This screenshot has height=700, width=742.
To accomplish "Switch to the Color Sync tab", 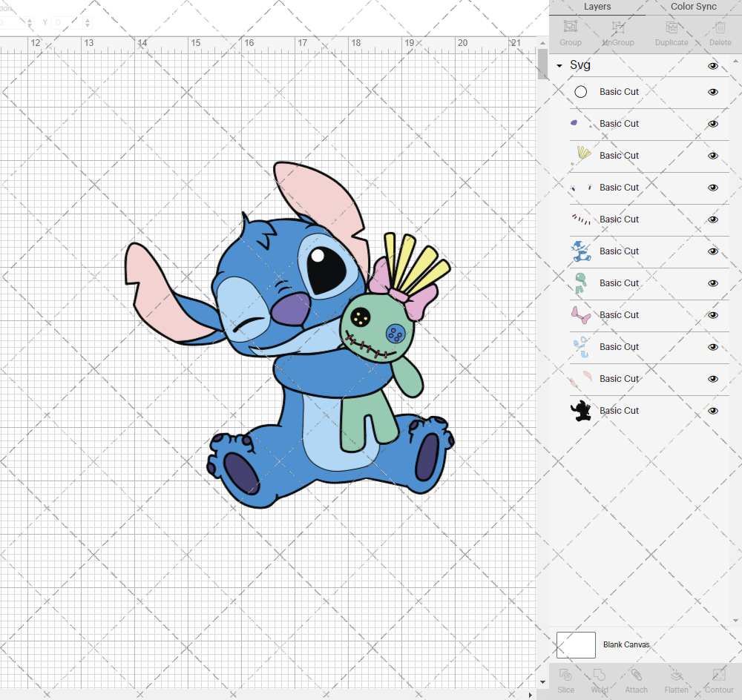I will pos(693,7).
